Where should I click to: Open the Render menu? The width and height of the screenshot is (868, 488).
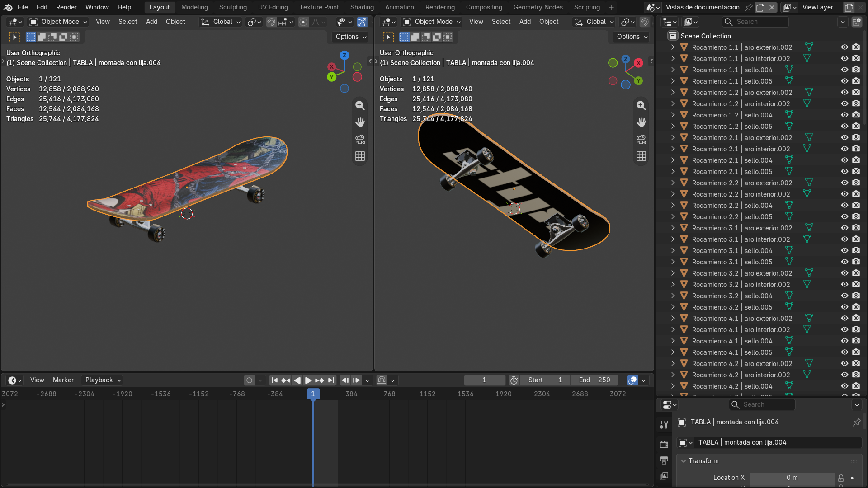tap(66, 7)
